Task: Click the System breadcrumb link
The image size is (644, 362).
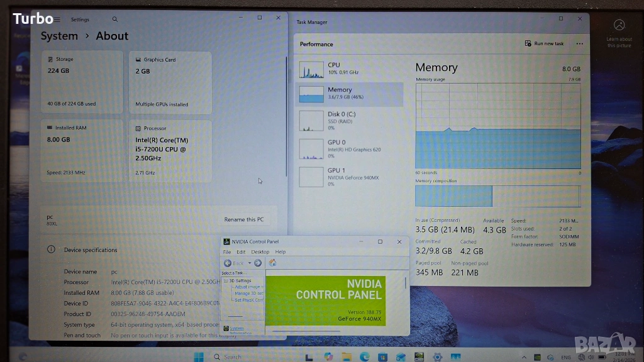Action: coord(59,36)
